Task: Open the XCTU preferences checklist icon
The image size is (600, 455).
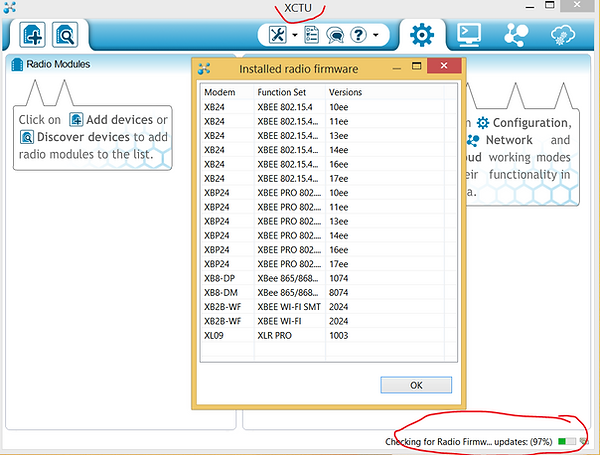Action: click(311, 35)
